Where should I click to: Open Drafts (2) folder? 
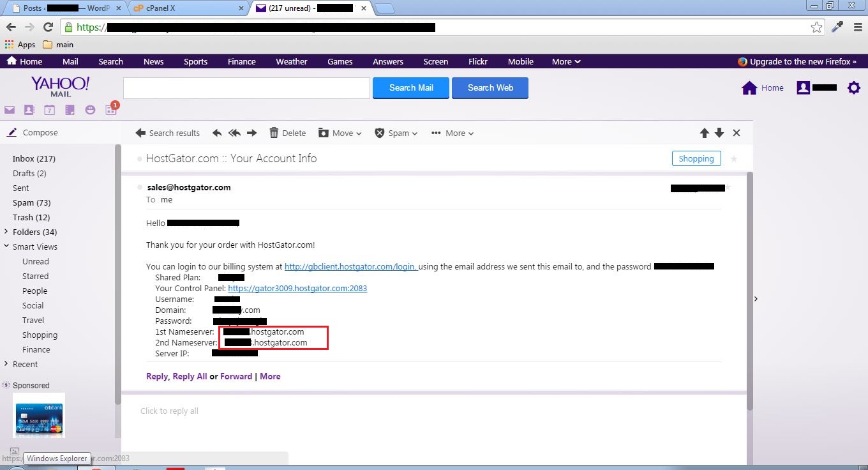tap(29, 173)
